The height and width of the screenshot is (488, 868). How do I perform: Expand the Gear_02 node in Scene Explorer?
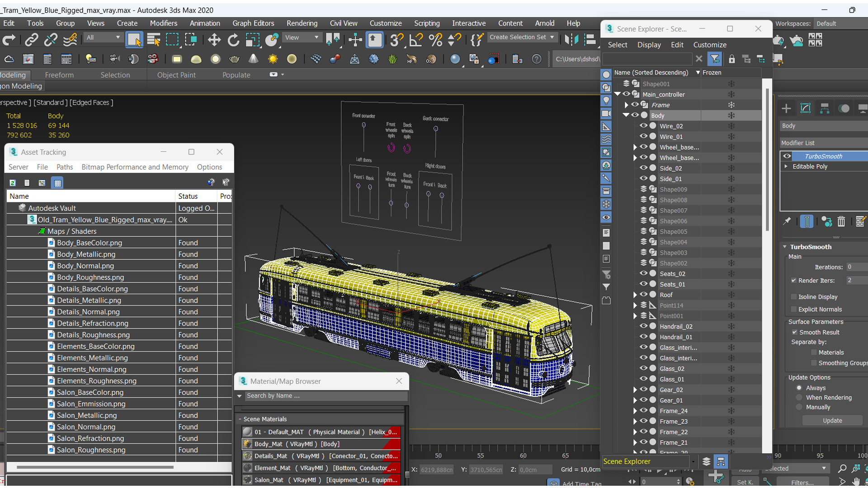point(635,389)
